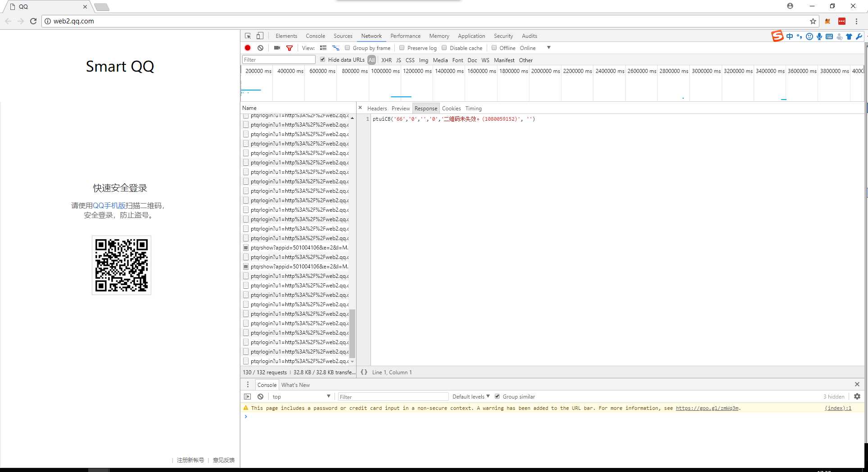Click the site info icon in address bar
The image size is (868, 472).
click(48, 21)
